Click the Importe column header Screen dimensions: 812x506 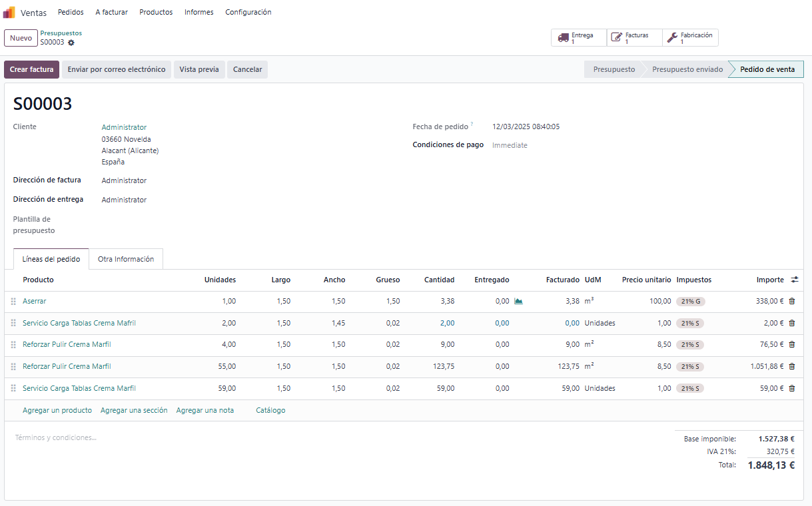tap(770, 280)
